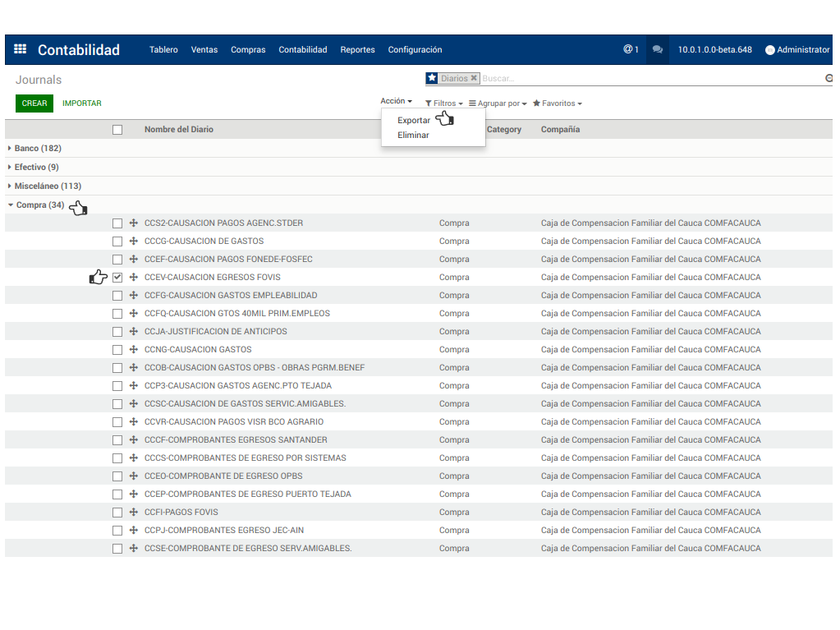Click the Buscar search input field
Image resolution: width=840 pixels, height=630 pixels.
(x=649, y=79)
